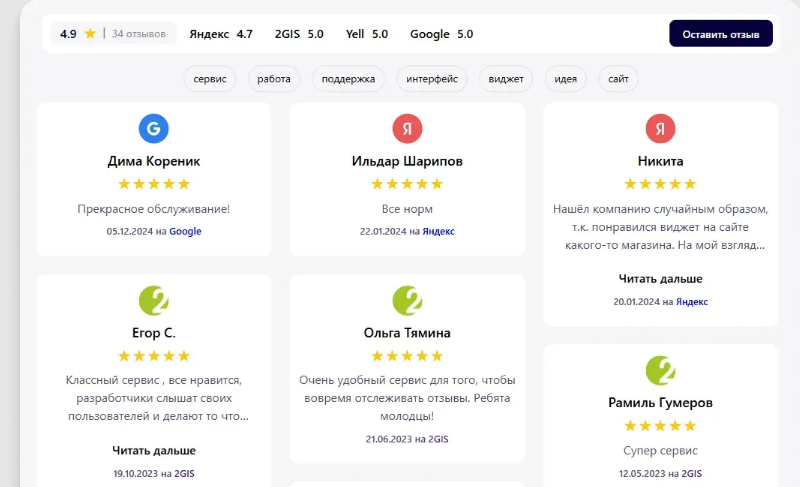This screenshot has width=800, height=487.
Task: Click Google icon on Дима Кореник review
Action: point(153,128)
